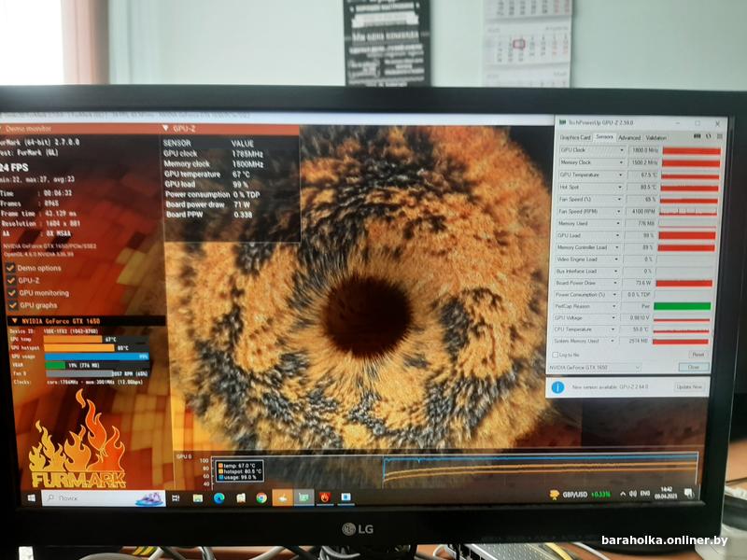
Task: Collapse the GPU-Z panel in FurMark overlay
Action: pyautogui.click(x=166, y=129)
